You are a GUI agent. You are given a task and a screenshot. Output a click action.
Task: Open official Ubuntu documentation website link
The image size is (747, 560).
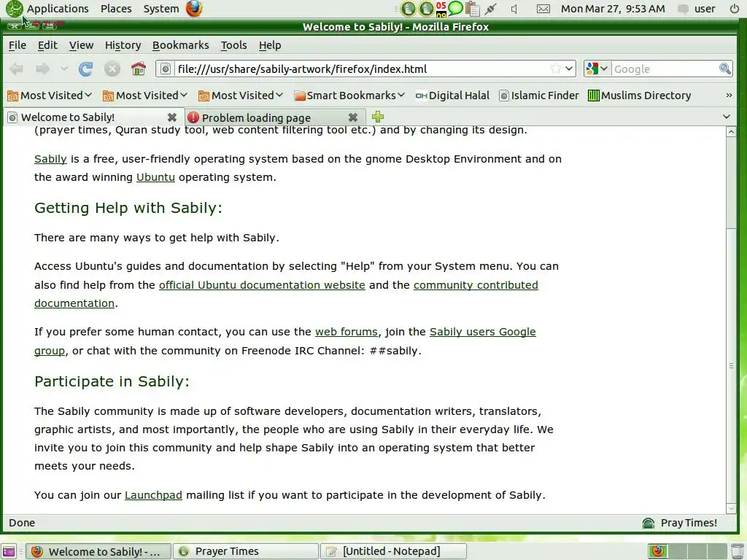coord(262,285)
